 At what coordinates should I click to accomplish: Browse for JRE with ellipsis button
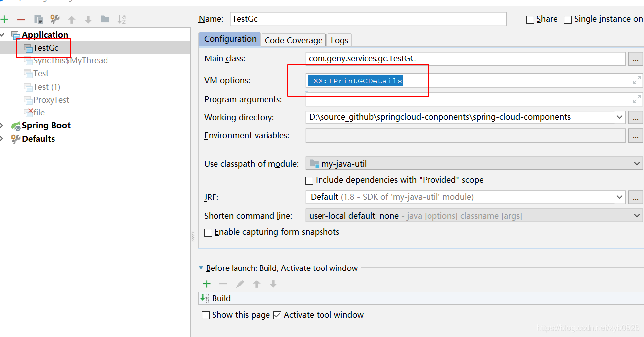point(635,197)
